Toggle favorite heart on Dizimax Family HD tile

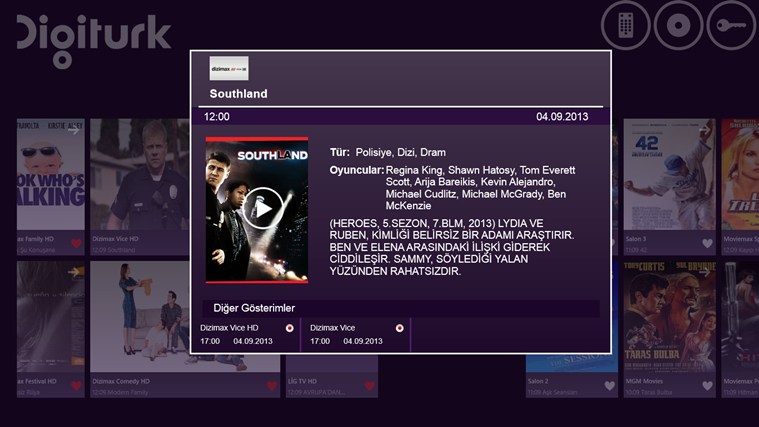[76, 244]
